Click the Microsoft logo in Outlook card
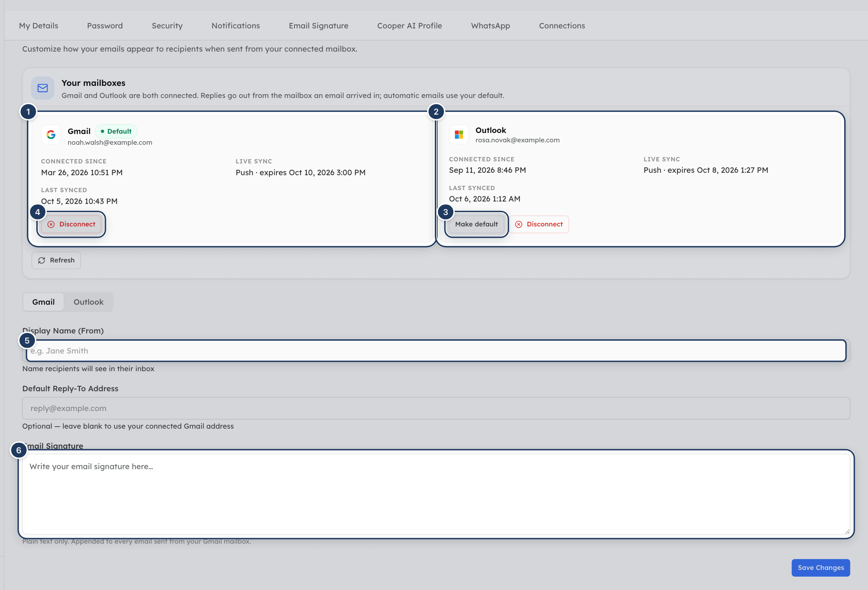Screen dimensions: 868x590 (x=459, y=135)
